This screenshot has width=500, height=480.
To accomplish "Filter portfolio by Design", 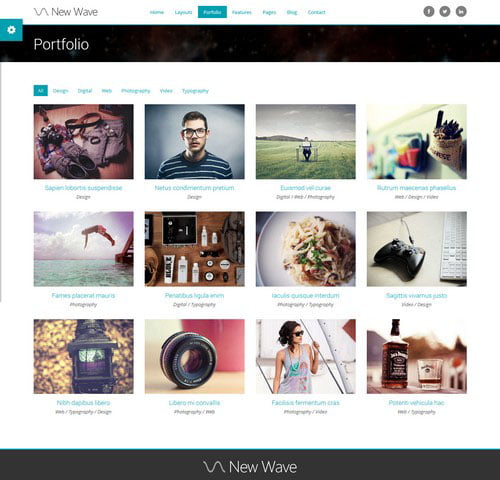I will (60, 91).
